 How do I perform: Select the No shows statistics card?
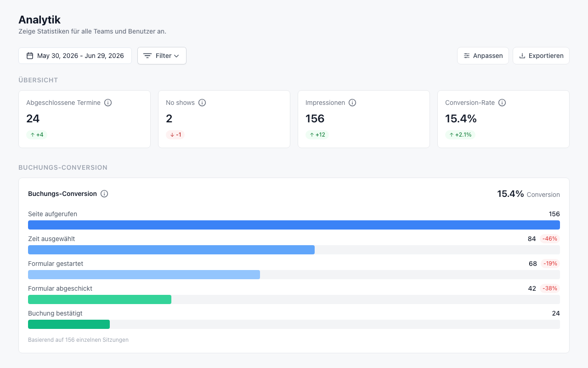(224, 119)
